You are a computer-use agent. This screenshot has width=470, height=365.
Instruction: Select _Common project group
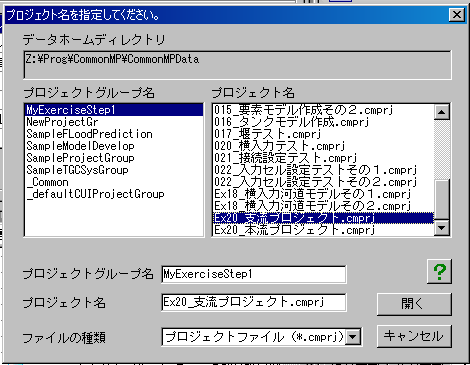click(x=114, y=182)
